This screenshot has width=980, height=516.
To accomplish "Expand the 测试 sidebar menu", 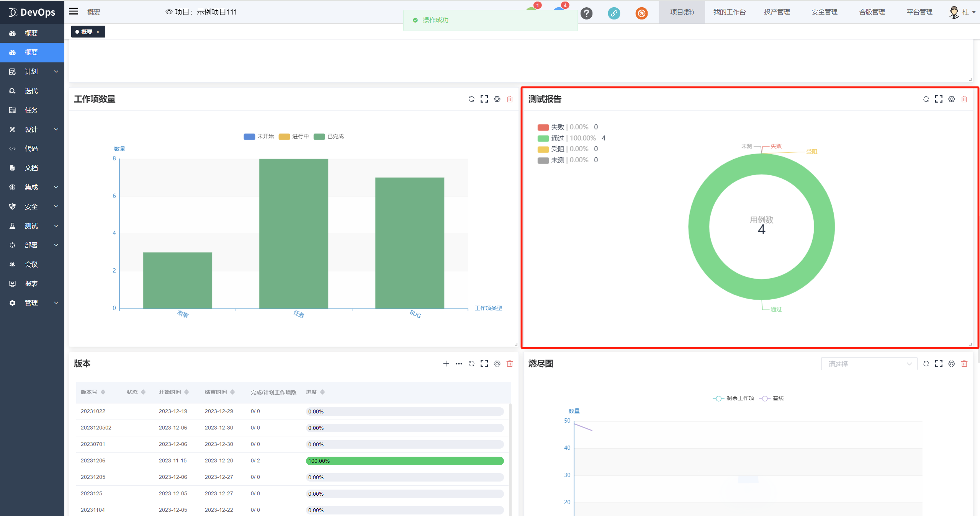I will pyautogui.click(x=32, y=226).
